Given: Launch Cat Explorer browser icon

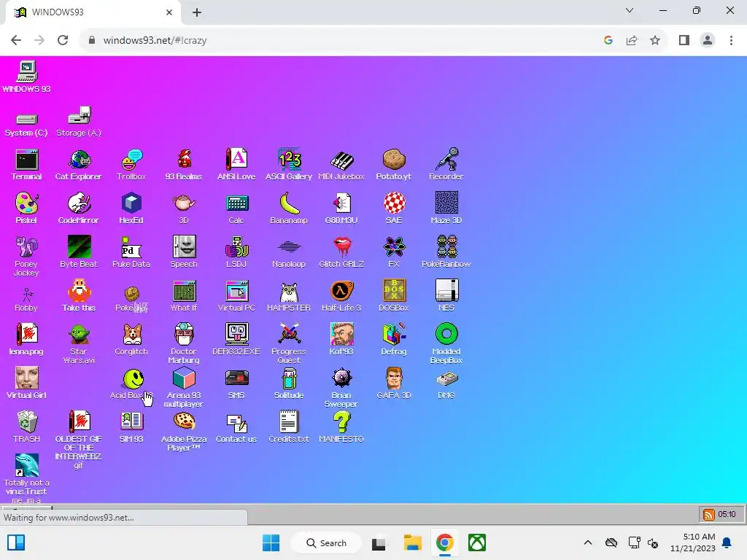Looking at the screenshot, I should [x=79, y=165].
